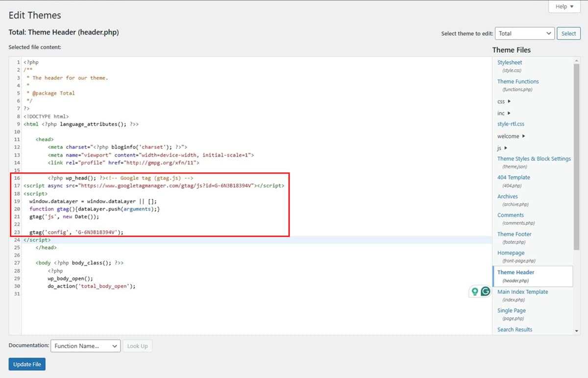Click the wp_body_open() code line
The height and width of the screenshot is (378, 588).
coord(70,278)
